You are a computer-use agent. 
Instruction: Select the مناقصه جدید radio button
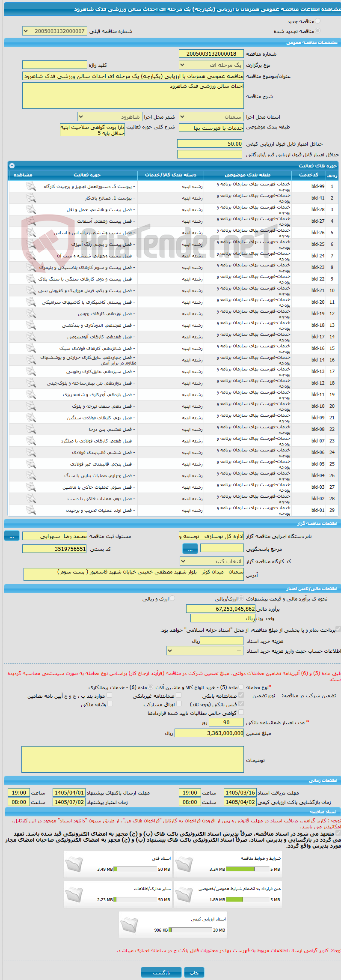[317, 21]
